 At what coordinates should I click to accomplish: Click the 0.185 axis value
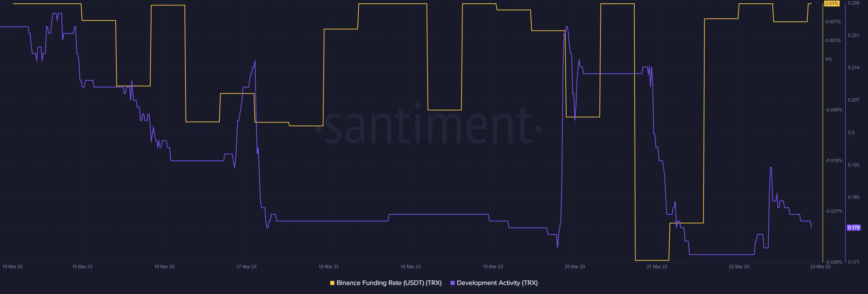854,197
